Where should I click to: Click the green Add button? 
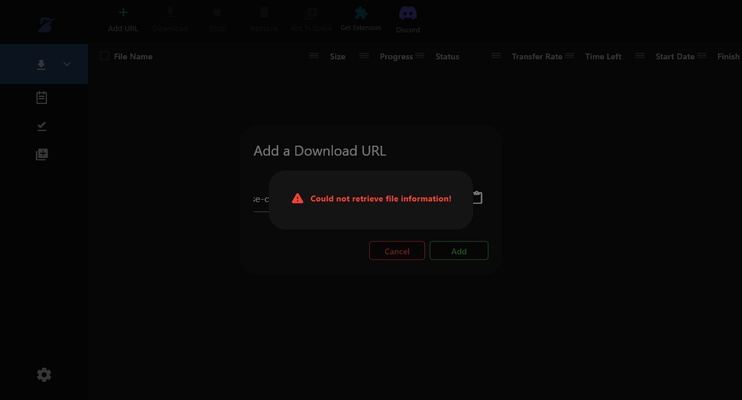459,251
